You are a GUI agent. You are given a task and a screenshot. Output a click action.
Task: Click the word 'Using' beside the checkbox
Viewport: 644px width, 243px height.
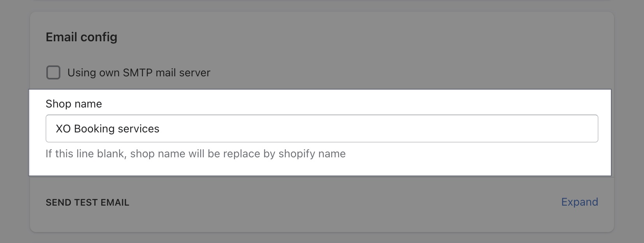pyautogui.click(x=82, y=73)
